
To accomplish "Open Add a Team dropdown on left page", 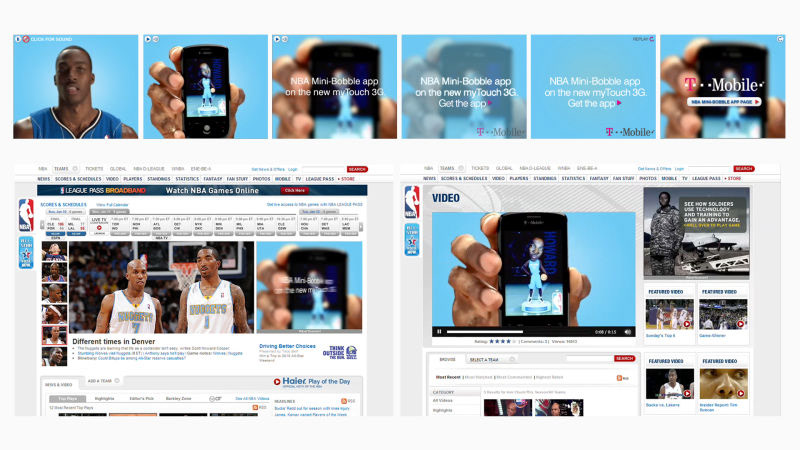I will click(104, 381).
